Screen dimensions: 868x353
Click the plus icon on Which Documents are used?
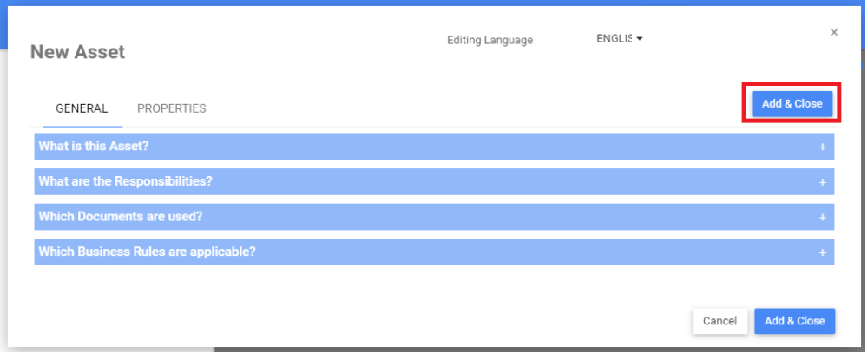(x=822, y=217)
